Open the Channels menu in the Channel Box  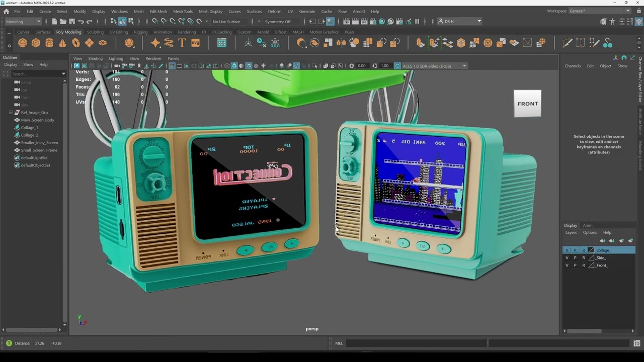[573, 66]
